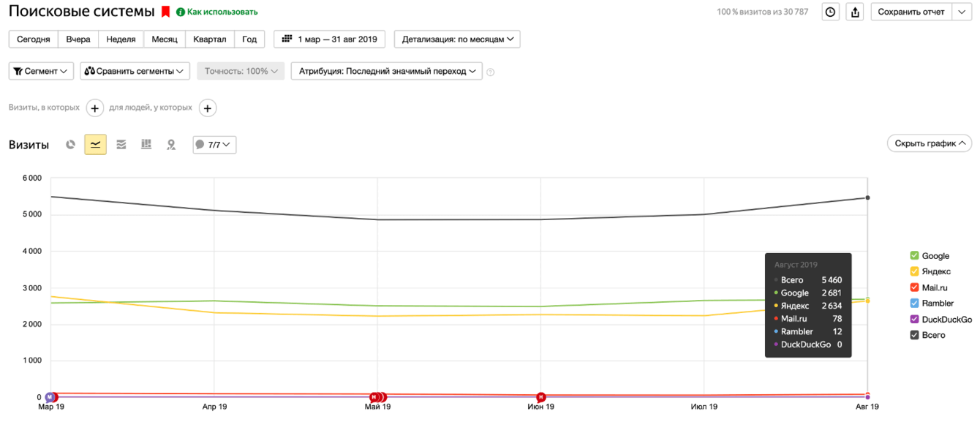
Task: Toggle the Google series checkbox
Action: point(914,255)
